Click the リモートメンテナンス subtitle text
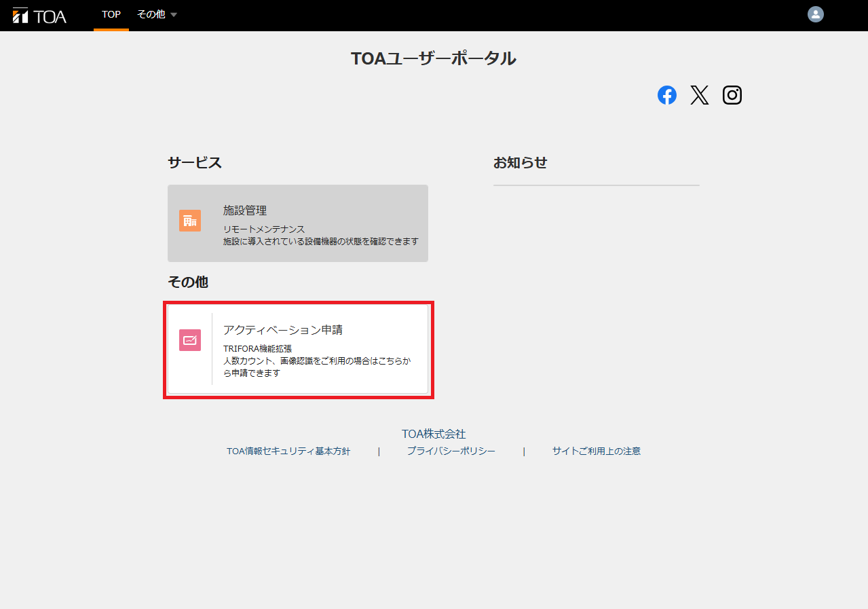This screenshot has width=868, height=609. (264, 229)
